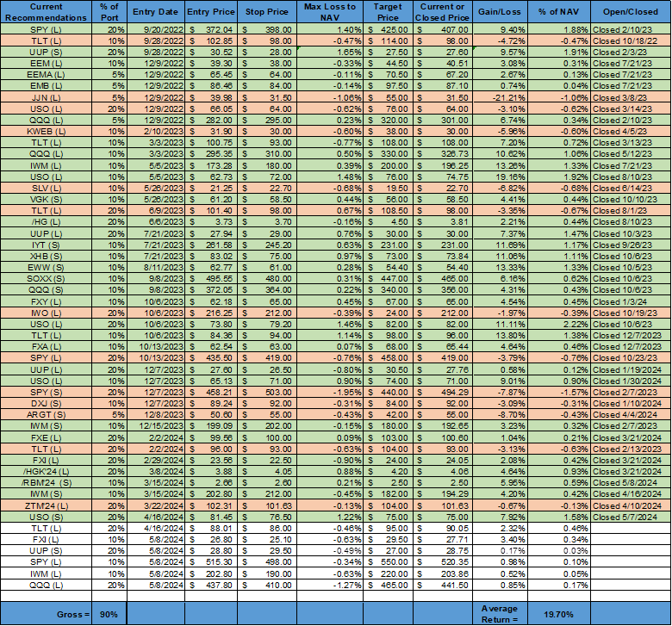The height and width of the screenshot is (626, 672).
Task: Select the 'Closed 5/8/2024' status cell
Action: pyautogui.click(x=631, y=483)
